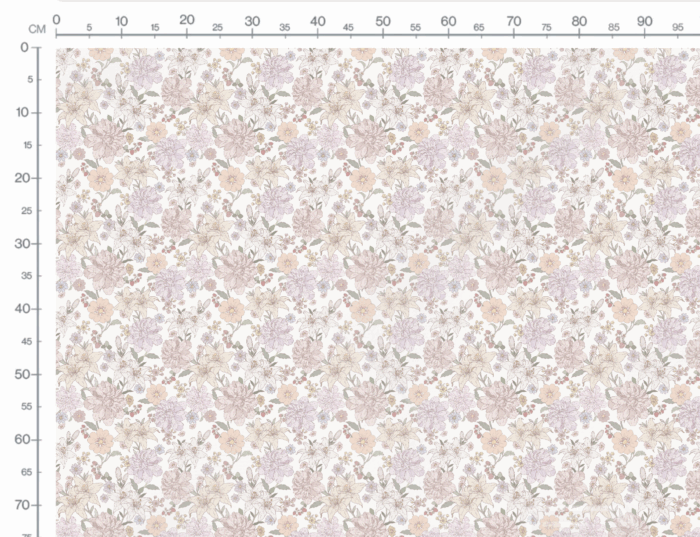Click the 70 mark on vertical ruler
The image size is (700, 537).
tap(22, 505)
